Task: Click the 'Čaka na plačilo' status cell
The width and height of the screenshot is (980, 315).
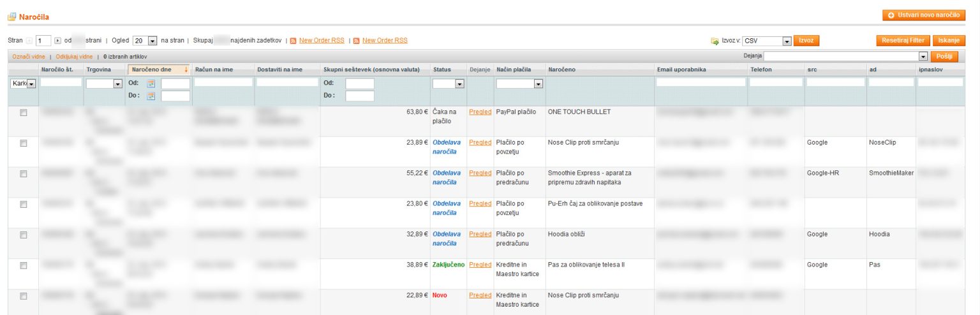Action: (x=445, y=116)
